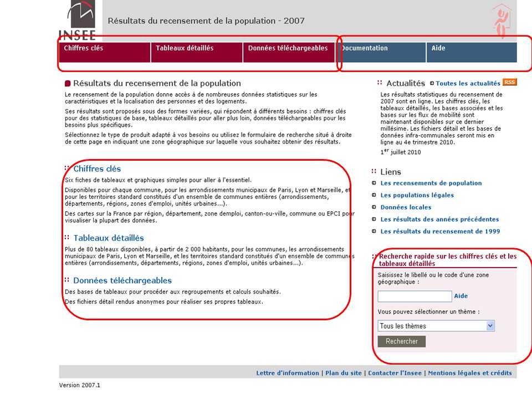Screen dimensions: 532x399
Task: Click arrow bullet beside Données locales
Action: (x=374, y=207)
